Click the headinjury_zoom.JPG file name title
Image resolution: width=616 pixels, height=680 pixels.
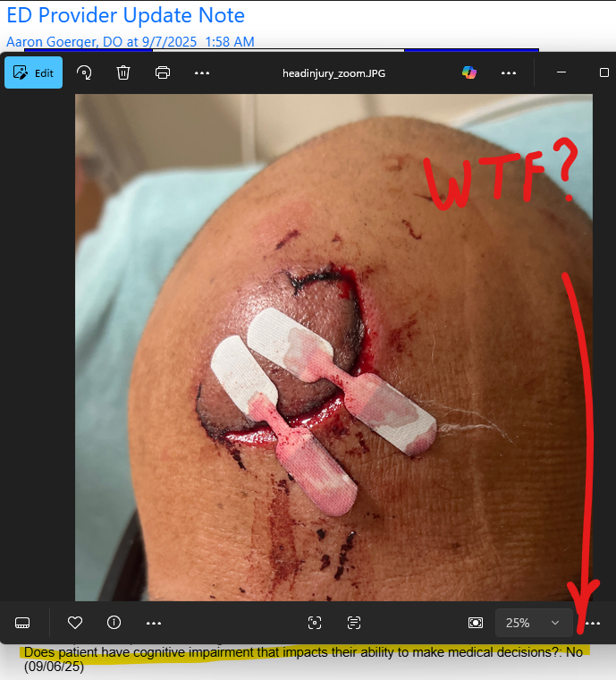(x=334, y=72)
